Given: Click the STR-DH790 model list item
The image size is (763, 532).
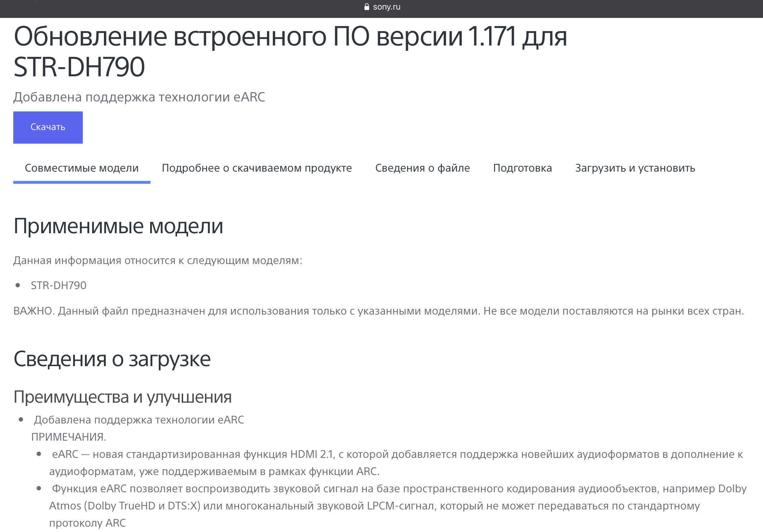Looking at the screenshot, I should [x=58, y=286].
